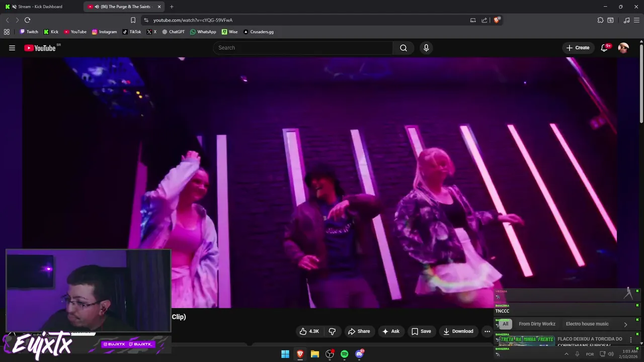Open options for FLACO DEIXOU A TORCIDA video
Image resolution: width=644 pixels, height=362 pixels.
point(631,340)
